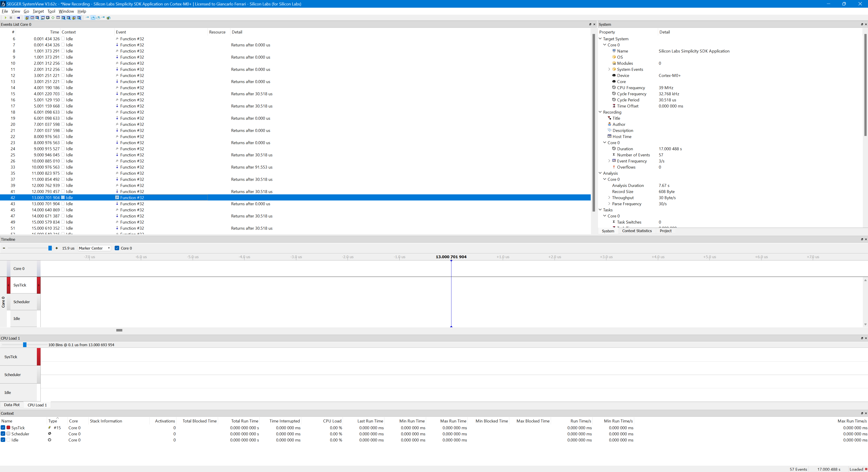Toggle the Scheduler context checkbox
The width and height of the screenshot is (868, 472).
(x=3, y=434)
